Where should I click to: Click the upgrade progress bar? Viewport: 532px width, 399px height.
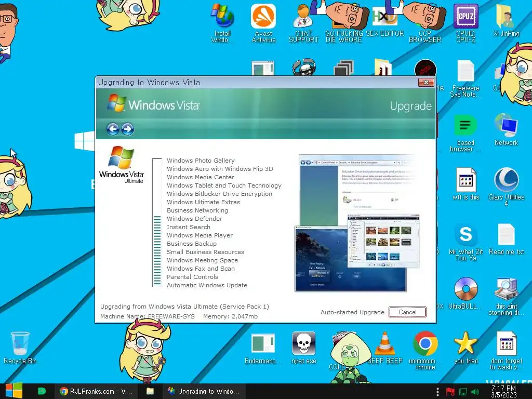pyautogui.click(x=157, y=222)
